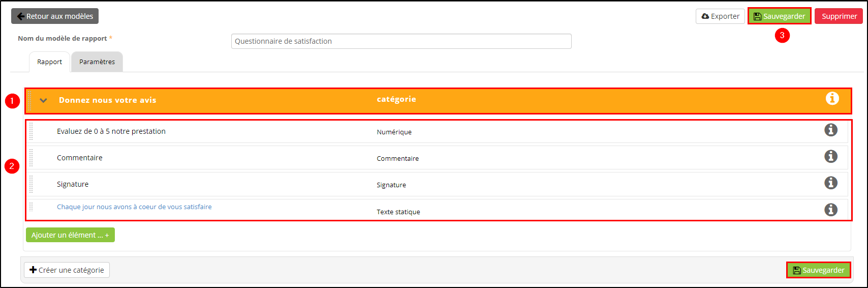Go back via Retour aux modèles
This screenshot has height=288, width=868.
point(55,16)
